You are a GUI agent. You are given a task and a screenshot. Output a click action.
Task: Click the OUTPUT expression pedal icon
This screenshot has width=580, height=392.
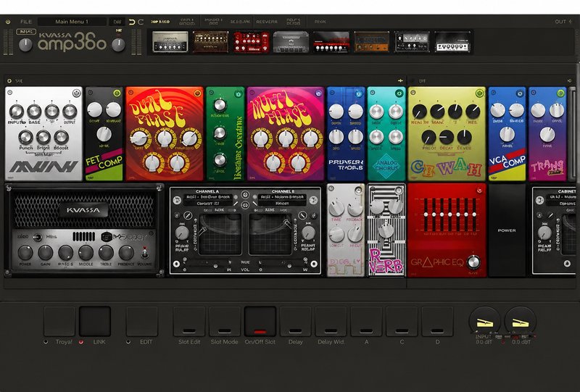click(x=520, y=322)
